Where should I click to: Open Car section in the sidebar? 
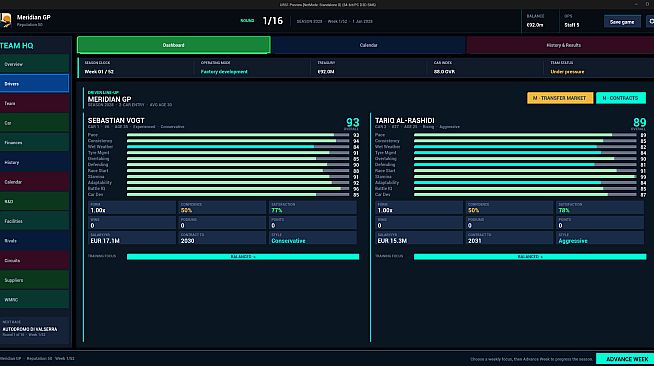tap(35, 123)
